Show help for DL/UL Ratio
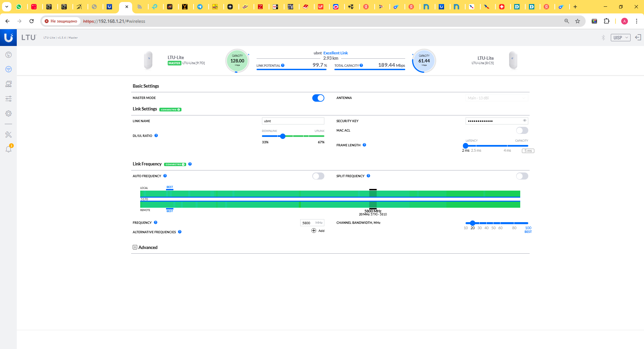Screen dimensions: 644x349 tap(156, 136)
